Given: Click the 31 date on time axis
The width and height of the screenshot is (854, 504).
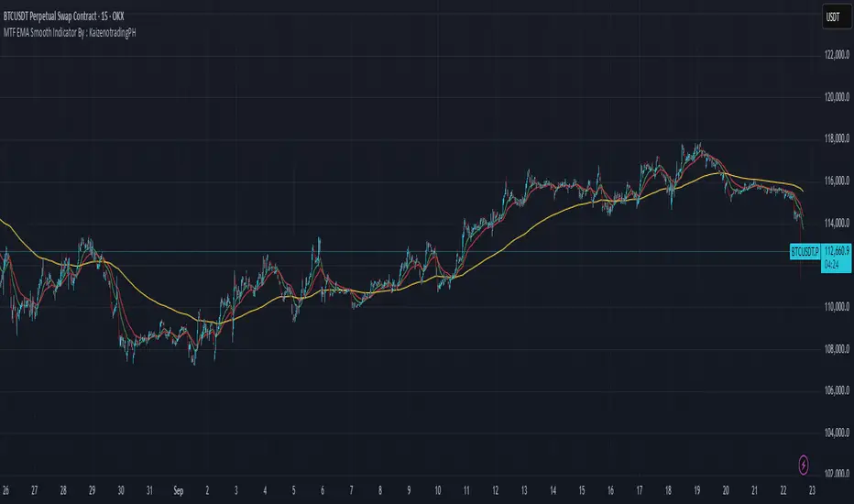Looking at the screenshot, I should tap(149, 491).
